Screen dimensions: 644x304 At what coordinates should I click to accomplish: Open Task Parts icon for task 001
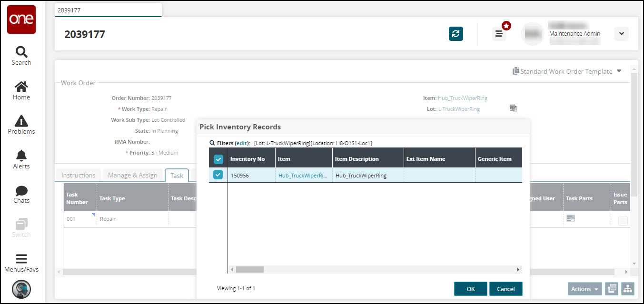570,218
